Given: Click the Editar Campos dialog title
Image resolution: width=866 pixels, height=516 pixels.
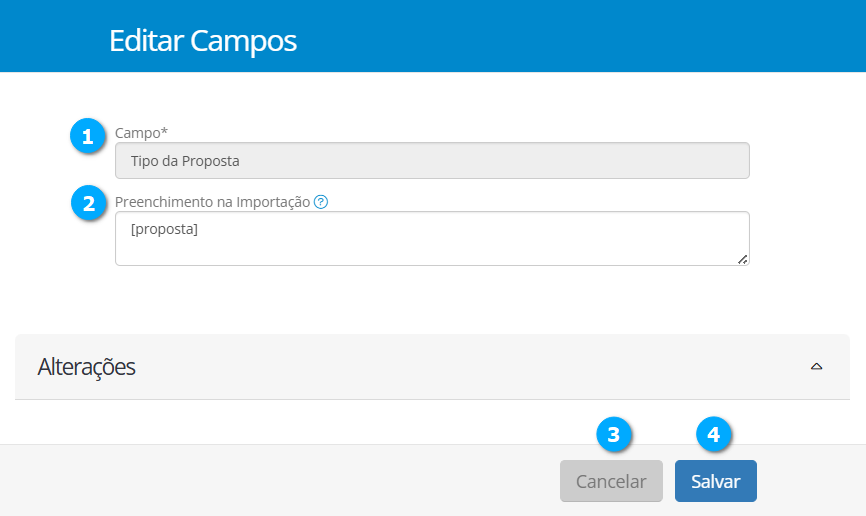Looking at the screenshot, I should pyautogui.click(x=203, y=41).
